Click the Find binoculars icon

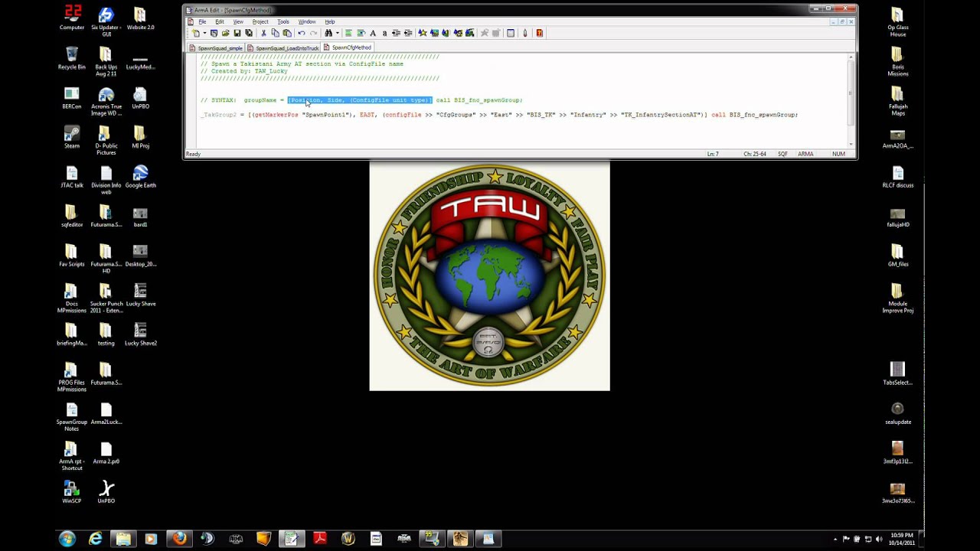coord(328,33)
